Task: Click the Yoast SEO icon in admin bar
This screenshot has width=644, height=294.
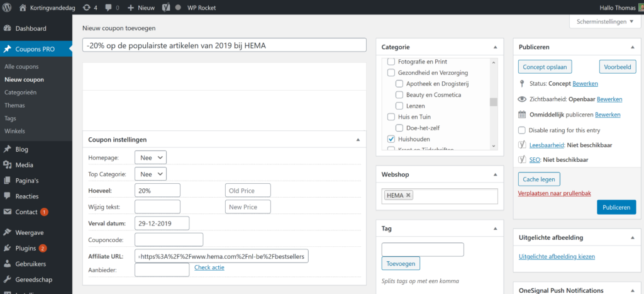Action: [x=166, y=8]
